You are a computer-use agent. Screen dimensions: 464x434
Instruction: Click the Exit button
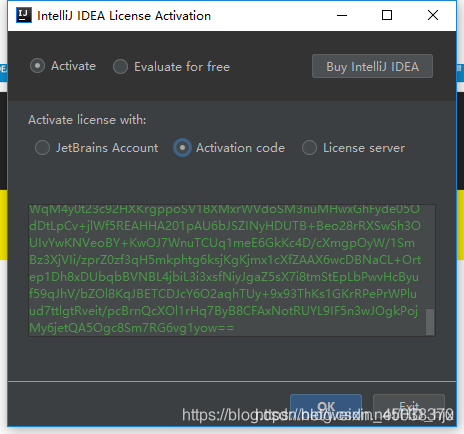(409, 407)
